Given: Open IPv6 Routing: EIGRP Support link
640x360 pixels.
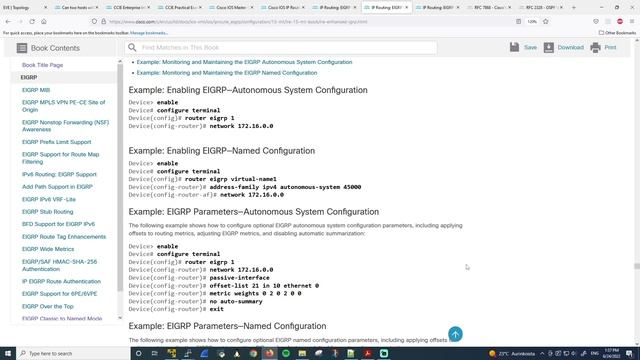Looking at the screenshot, I should (59, 174).
